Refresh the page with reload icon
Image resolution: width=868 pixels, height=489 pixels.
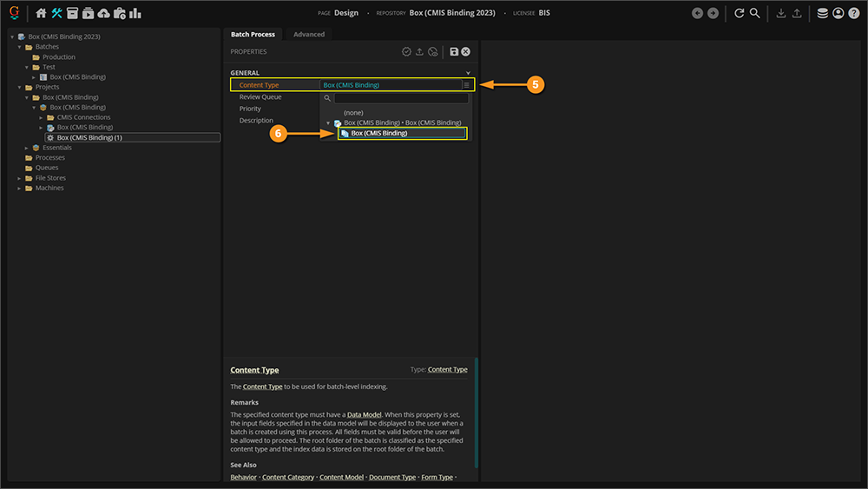pyautogui.click(x=740, y=13)
